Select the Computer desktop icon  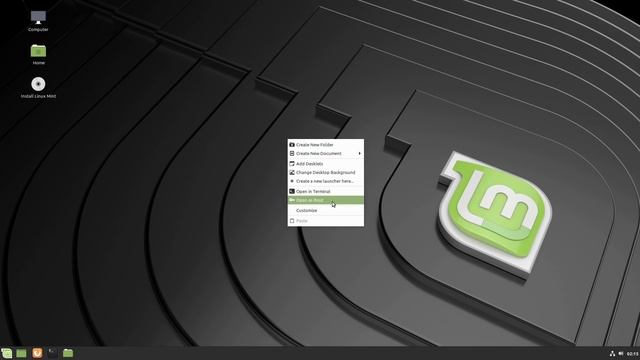pyautogui.click(x=38, y=17)
